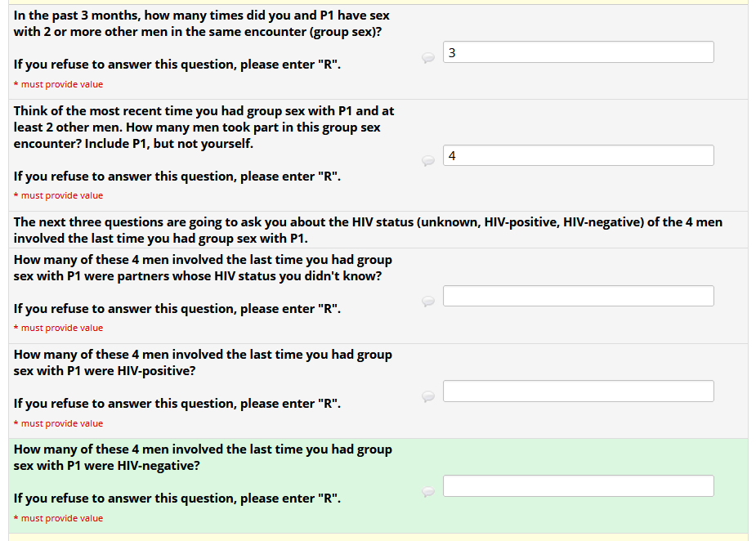Click the "In the past 3 months" question text

(x=201, y=24)
